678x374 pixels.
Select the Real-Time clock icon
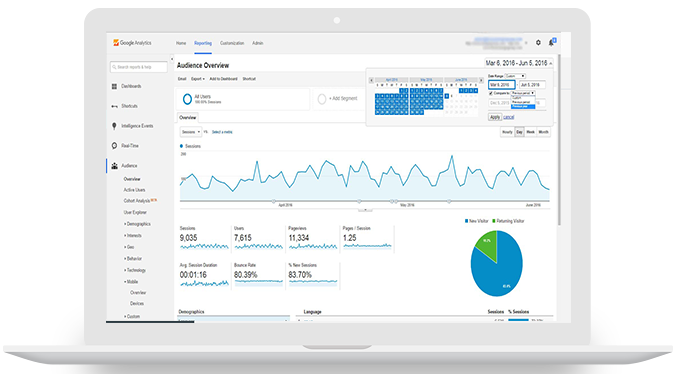pos(114,146)
